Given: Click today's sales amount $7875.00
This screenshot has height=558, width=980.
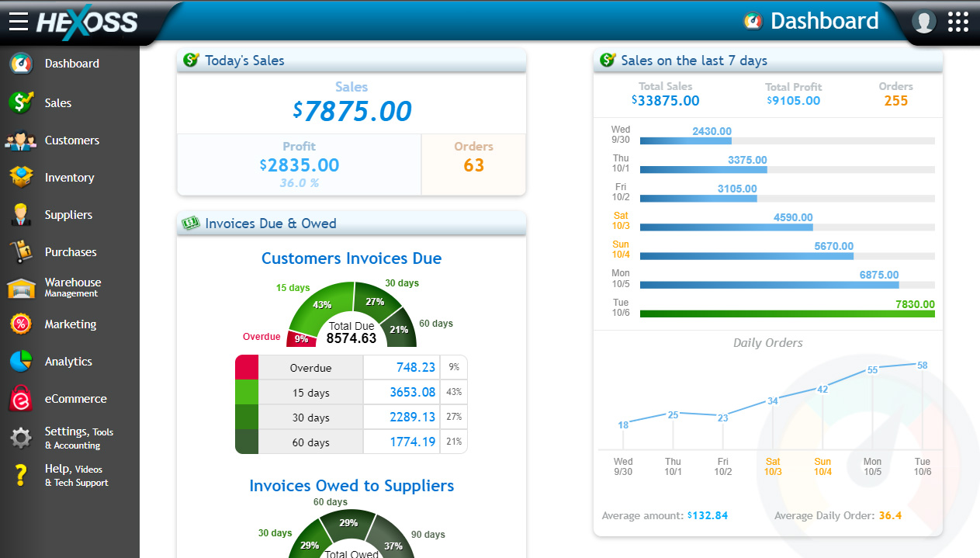Looking at the screenshot, I should (x=352, y=111).
